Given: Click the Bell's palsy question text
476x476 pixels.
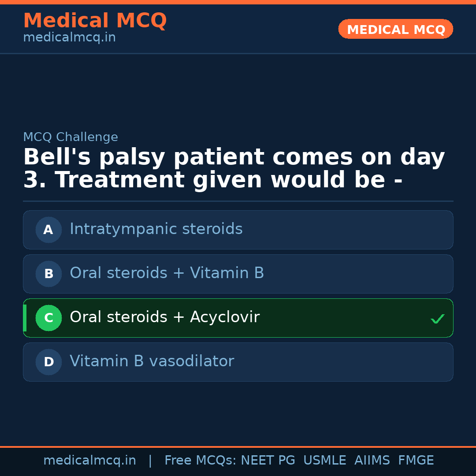Looking at the screenshot, I should (234, 169).
